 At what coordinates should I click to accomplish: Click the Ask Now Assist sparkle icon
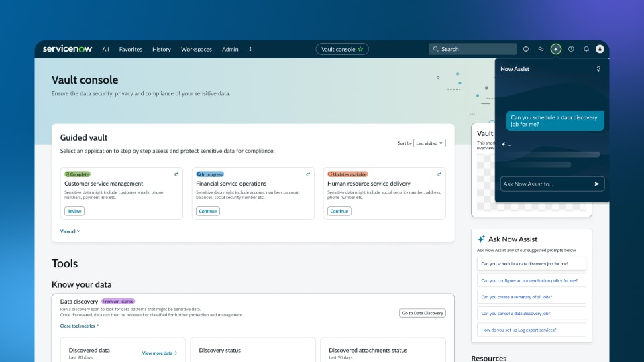click(x=481, y=239)
